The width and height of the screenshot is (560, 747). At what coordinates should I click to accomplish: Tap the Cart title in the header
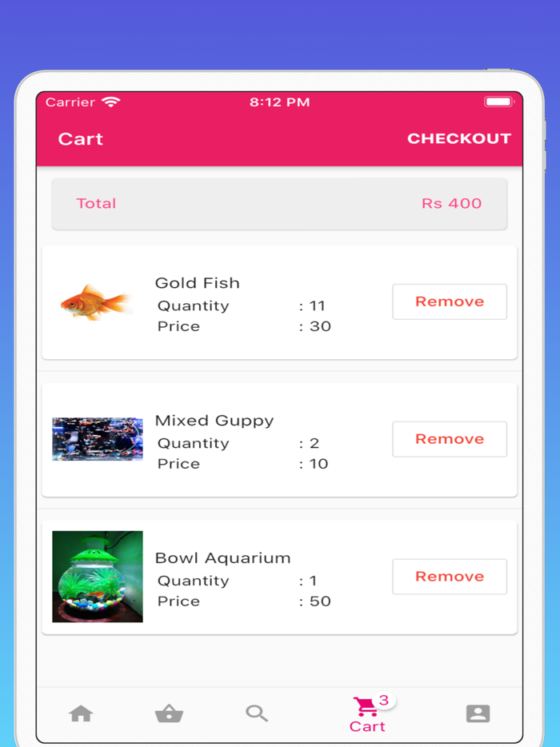coord(81,138)
